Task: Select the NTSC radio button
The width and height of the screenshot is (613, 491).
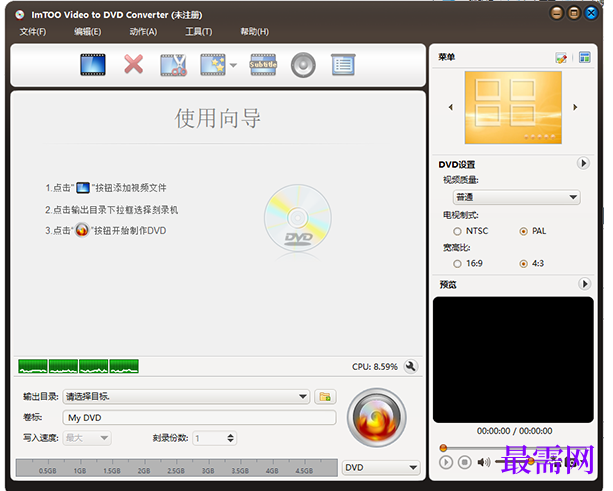Action: (x=457, y=231)
